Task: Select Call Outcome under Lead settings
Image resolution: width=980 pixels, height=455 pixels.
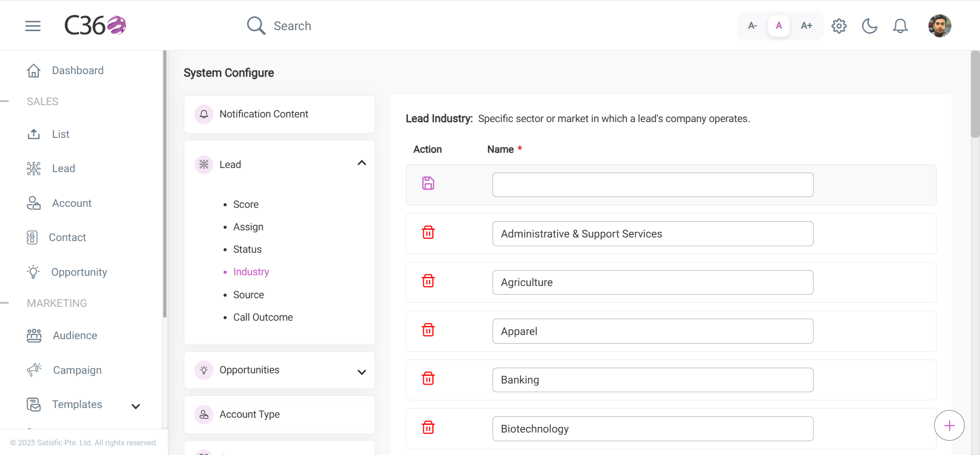Action: click(x=263, y=317)
